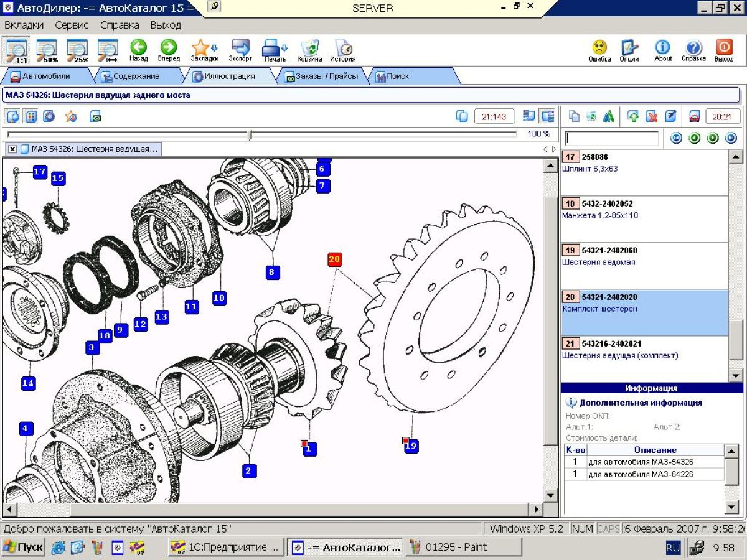Set illustration zoom to 50%

click(x=47, y=50)
